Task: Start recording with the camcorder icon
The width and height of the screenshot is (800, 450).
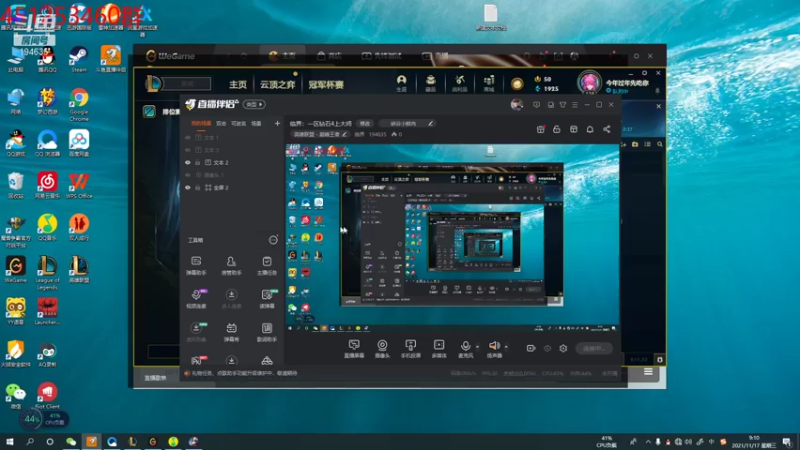Action: coord(531,348)
